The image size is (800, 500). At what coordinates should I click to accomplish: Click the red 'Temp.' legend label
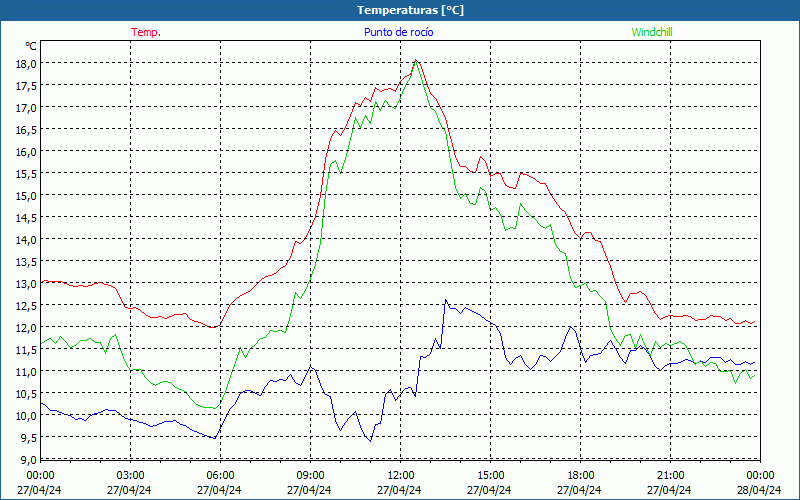click(x=146, y=32)
